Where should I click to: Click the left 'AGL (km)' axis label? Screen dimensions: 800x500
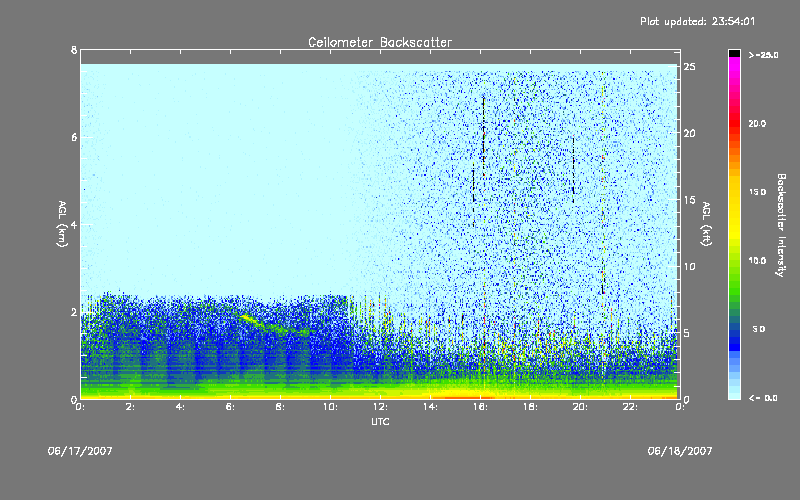click(x=62, y=224)
